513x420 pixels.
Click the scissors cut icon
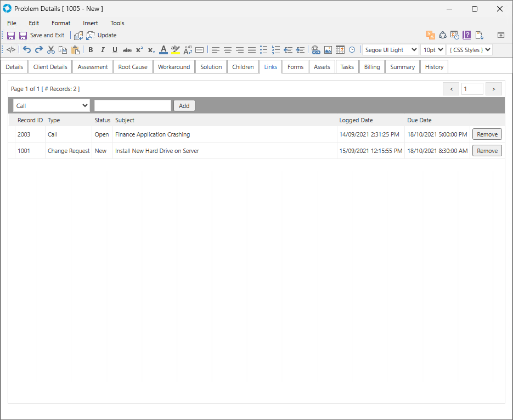click(51, 50)
